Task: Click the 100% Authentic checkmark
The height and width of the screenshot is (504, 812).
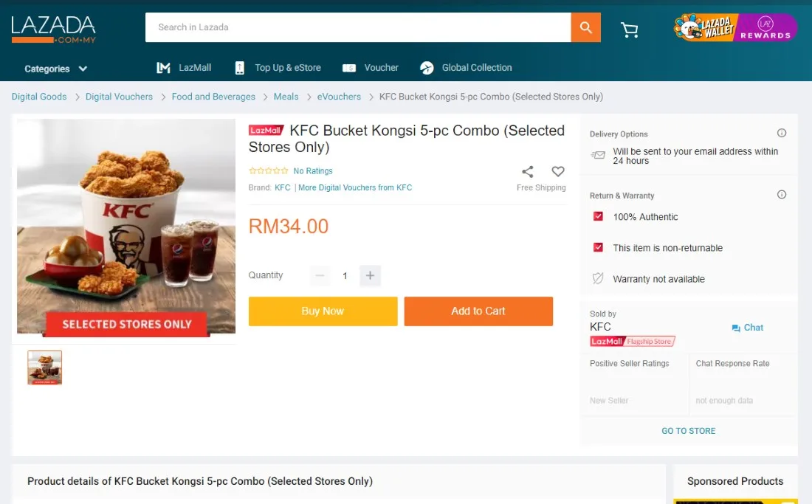Action: (x=598, y=216)
